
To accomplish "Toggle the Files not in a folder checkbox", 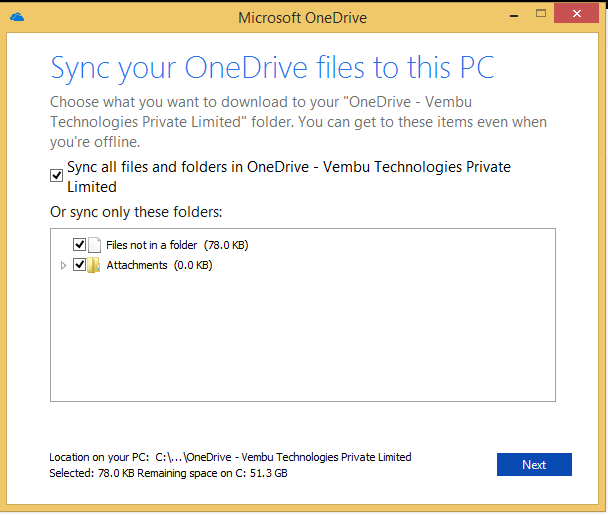I will 79,245.
